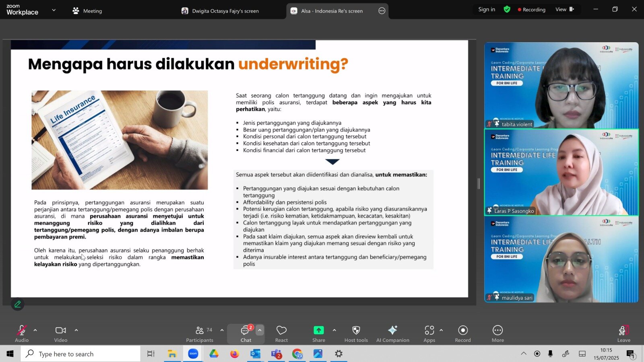The image size is (644, 362).
Task: Open the Windows Start menu
Action: pos(10,354)
